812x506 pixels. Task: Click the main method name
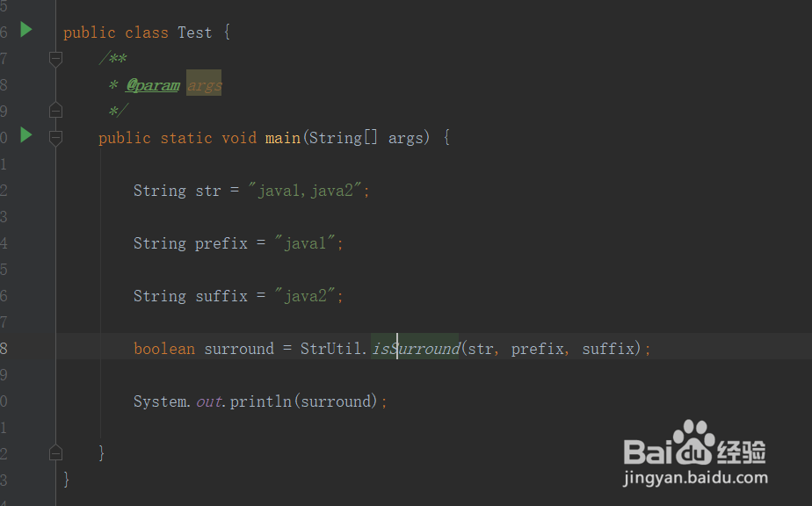tap(282, 138)
